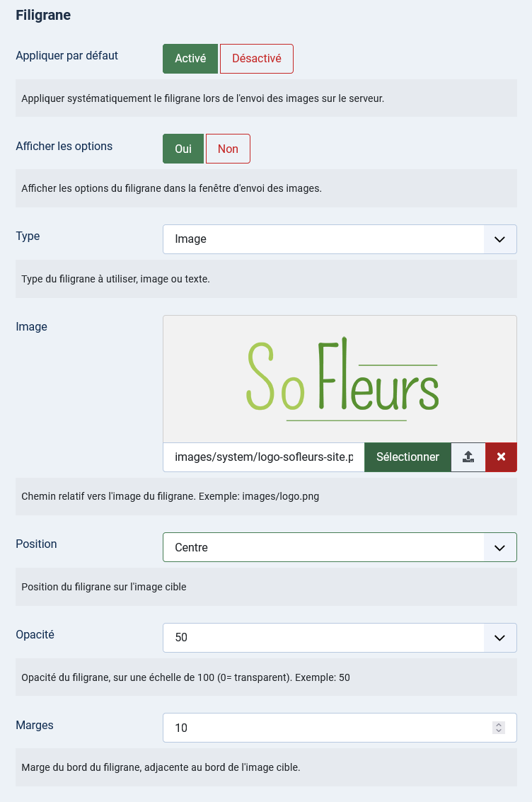
Task: Click the Appliquer par défaut label
Action: (x=67, y=56)
